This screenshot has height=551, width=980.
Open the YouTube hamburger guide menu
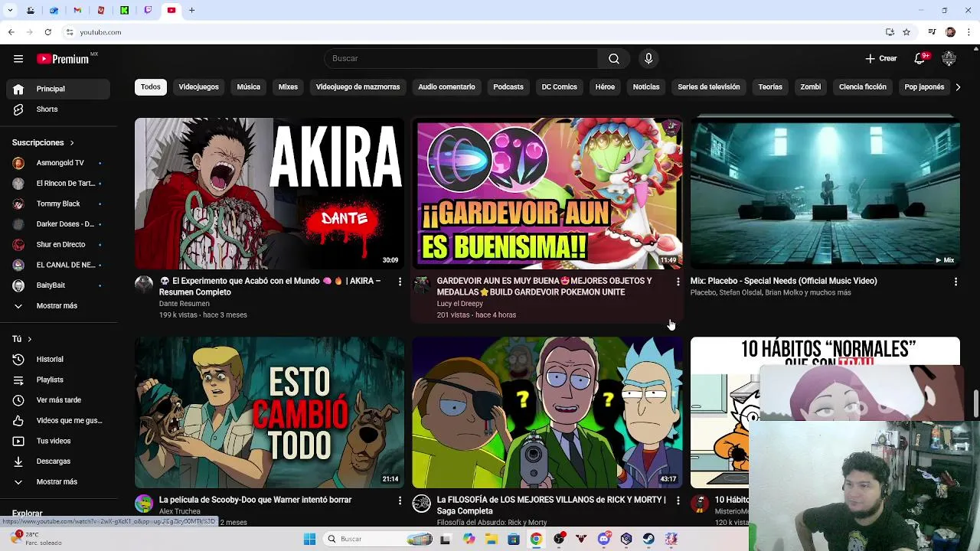[x=18, y=59]
